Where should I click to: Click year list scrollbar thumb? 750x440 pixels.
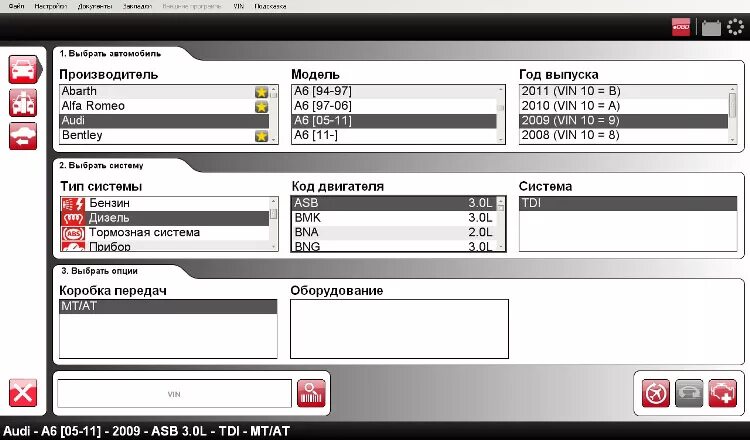[732, 105]
